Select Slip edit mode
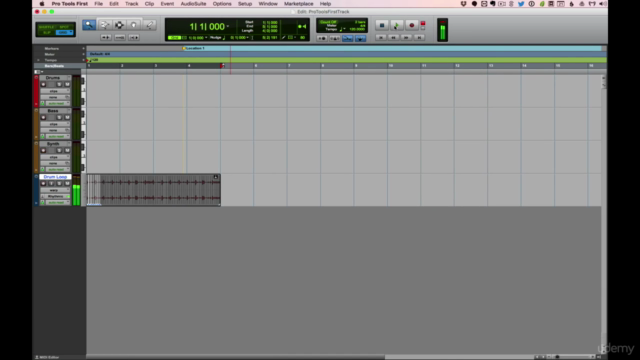This screenshot has width=640, height=360. pyautogui.click(x=47, y=33)
